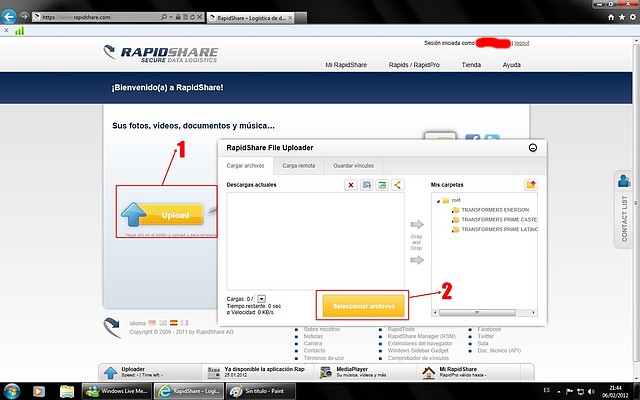Image resolution: width=640 pixels, height=400 pixels.
Task: Click the Uploader arrow icon in the bottom bar
Action: (110, 372)
